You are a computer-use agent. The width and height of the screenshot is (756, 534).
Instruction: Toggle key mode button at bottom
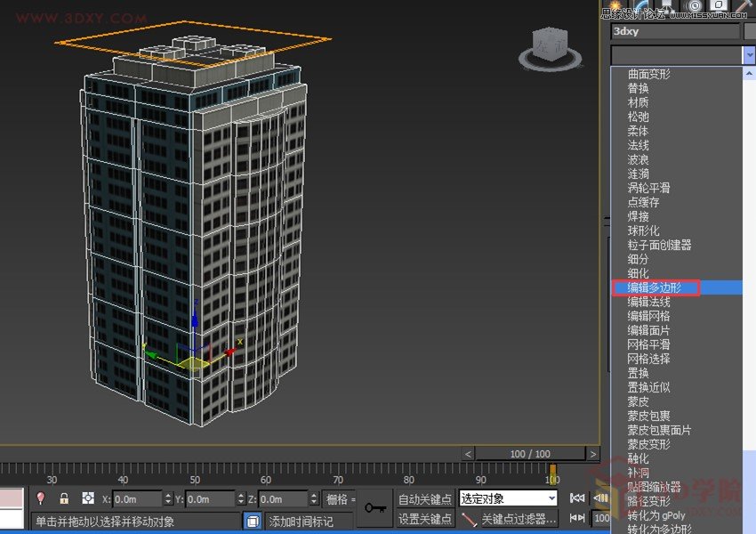577,518
